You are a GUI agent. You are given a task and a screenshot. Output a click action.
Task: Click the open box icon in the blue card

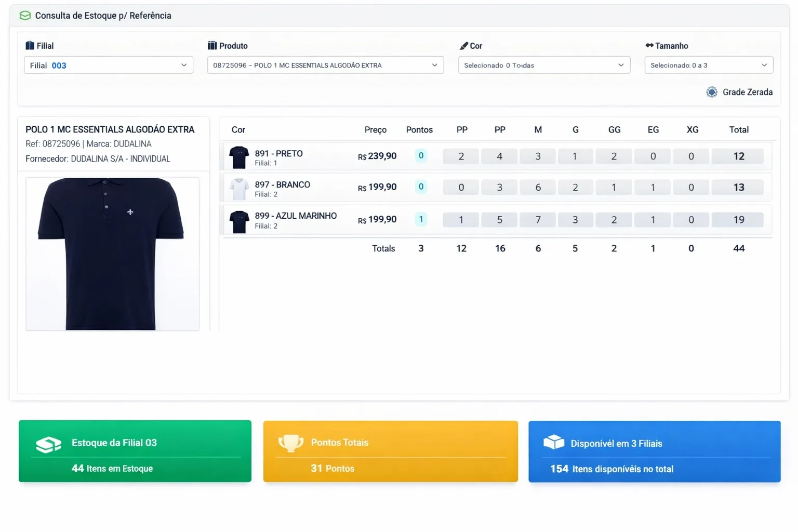pos(554,442)
